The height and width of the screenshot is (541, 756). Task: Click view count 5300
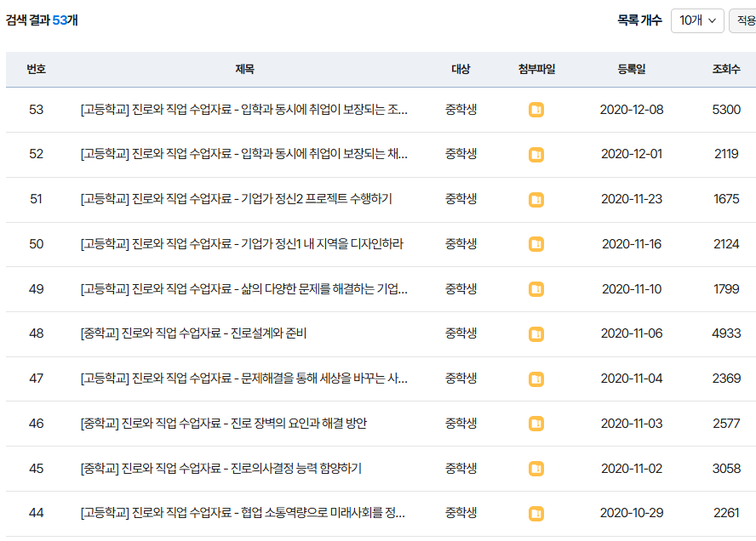click(726, 110)
